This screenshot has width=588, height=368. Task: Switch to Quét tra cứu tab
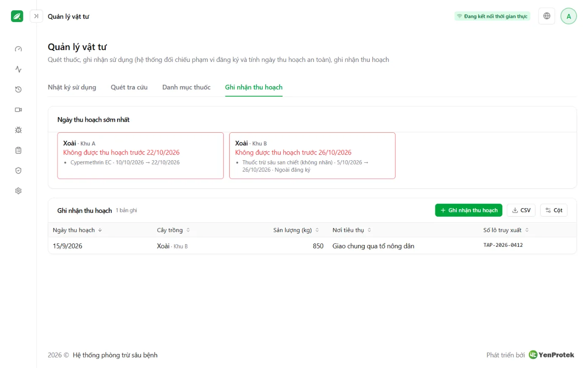click(129, 87)
